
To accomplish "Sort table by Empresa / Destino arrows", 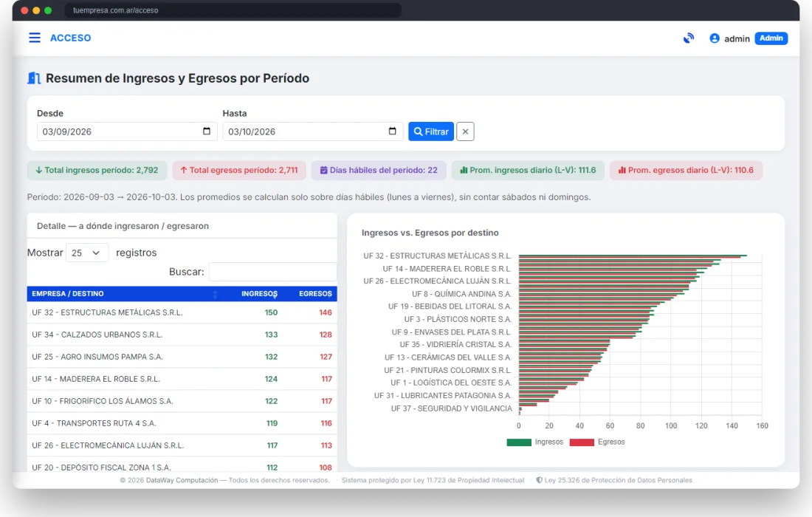I will pos(215,294).
